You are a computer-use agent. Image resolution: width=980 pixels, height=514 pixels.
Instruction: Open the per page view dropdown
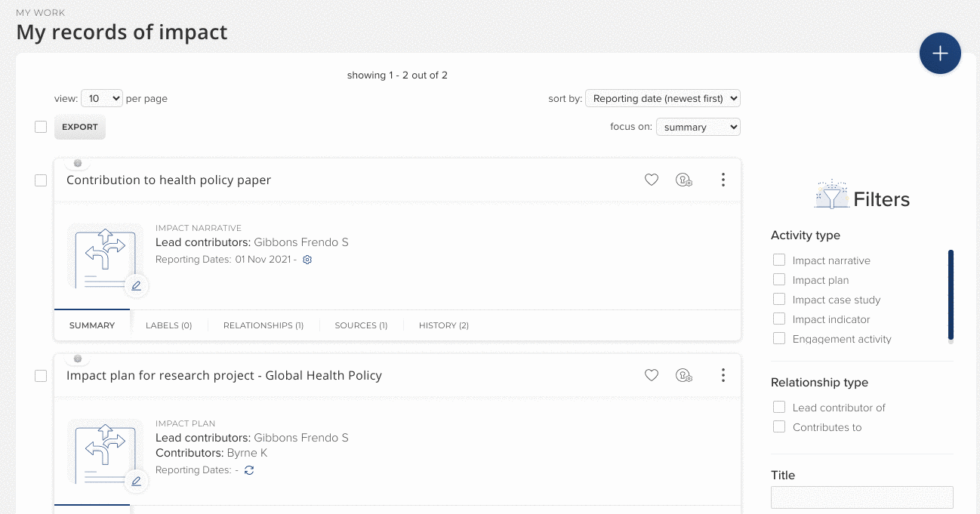(101, 98)
